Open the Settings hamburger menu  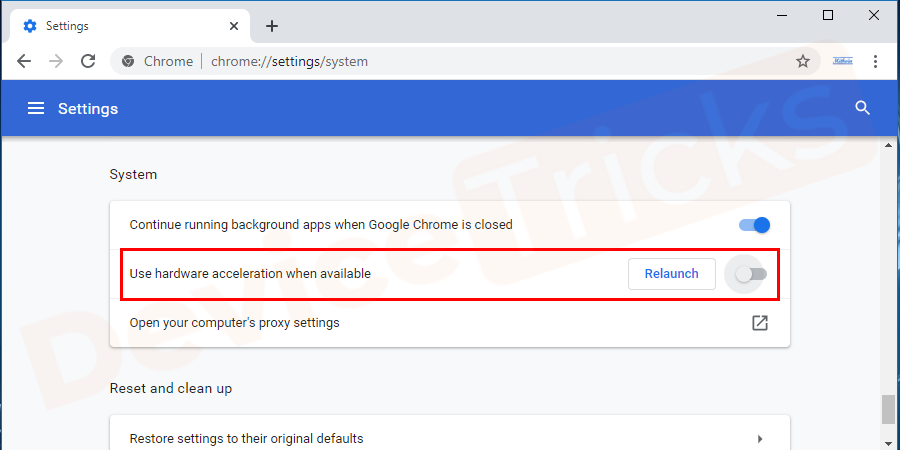pos(36,108)
